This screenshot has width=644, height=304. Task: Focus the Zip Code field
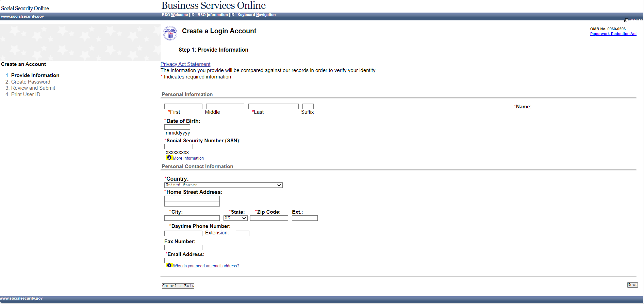269,218
